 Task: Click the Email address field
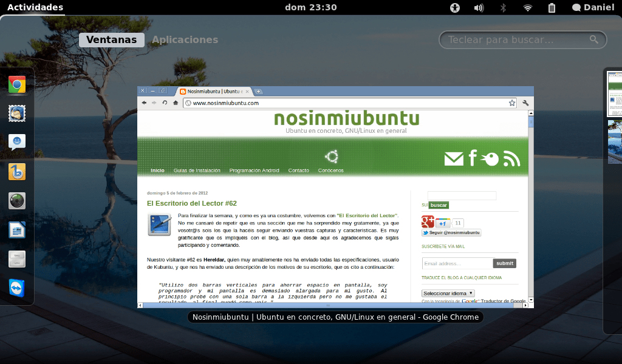coord(458,263)
